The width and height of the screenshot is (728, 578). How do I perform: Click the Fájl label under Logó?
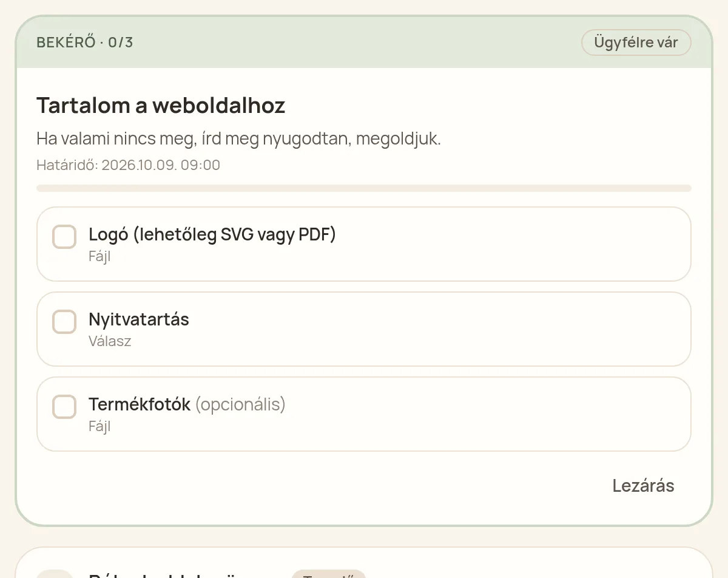[99, 256]
